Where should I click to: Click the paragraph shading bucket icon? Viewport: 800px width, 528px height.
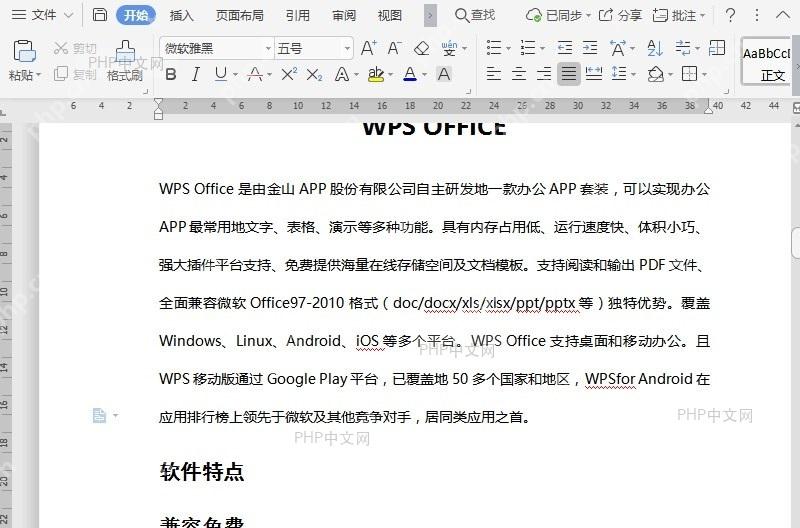(x=655, y=74)
